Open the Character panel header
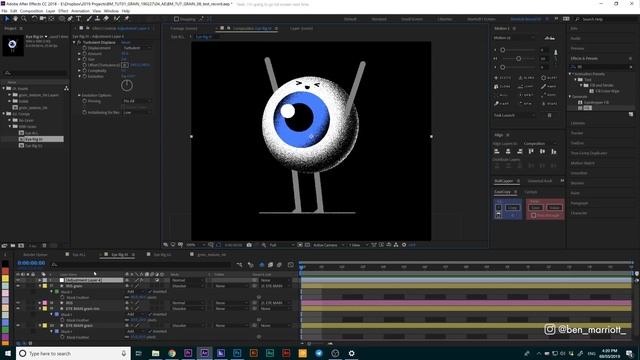 point(579,213)
